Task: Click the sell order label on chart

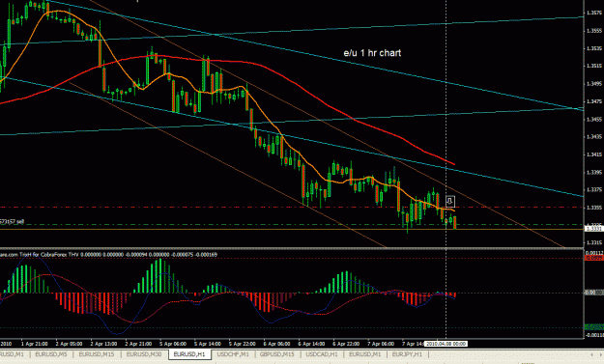Action: click(12, 222)
